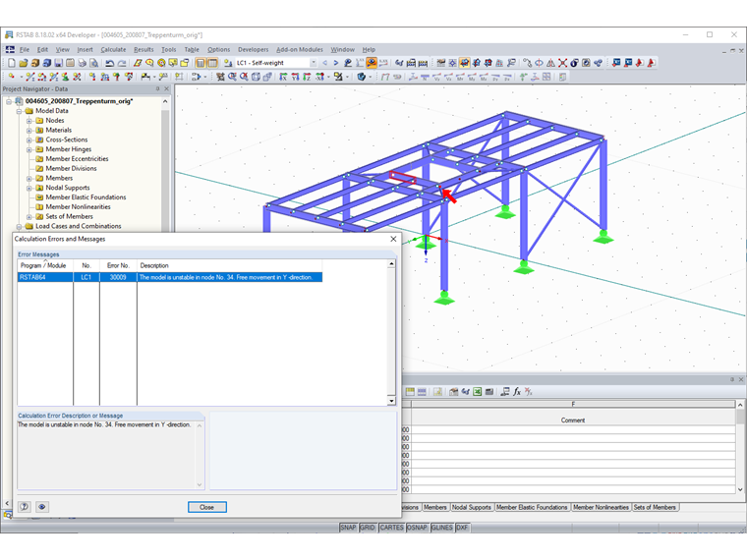The width and height of the screenshot is (747, 560).
Task: Click the Undo arrow icon
Action: (110, 63)
